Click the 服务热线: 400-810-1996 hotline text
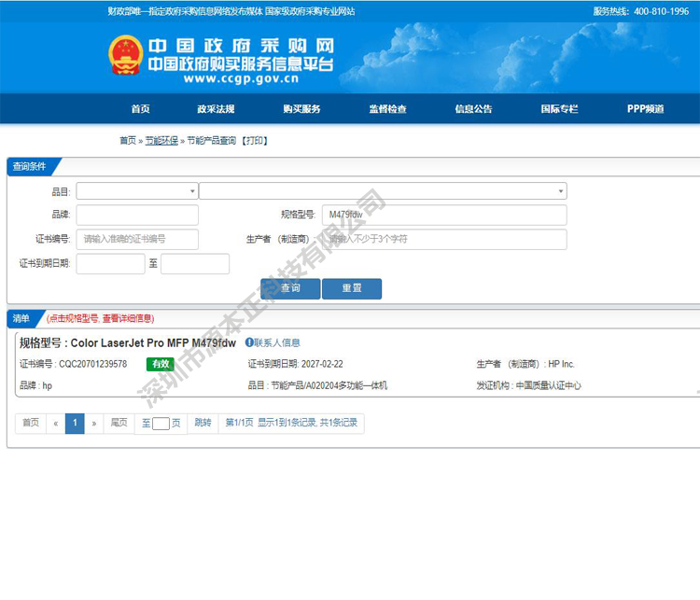700x600 pixels. tap(641, 11)
